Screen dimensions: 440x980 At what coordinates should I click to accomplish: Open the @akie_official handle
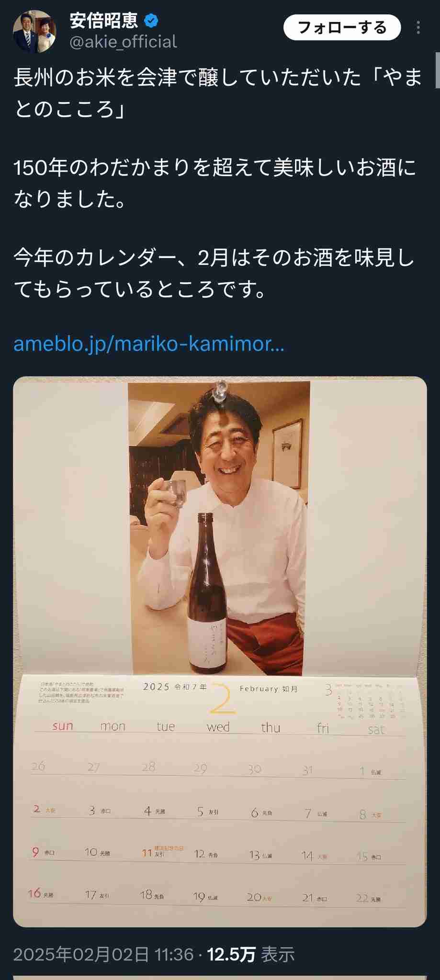coord(124,42)
